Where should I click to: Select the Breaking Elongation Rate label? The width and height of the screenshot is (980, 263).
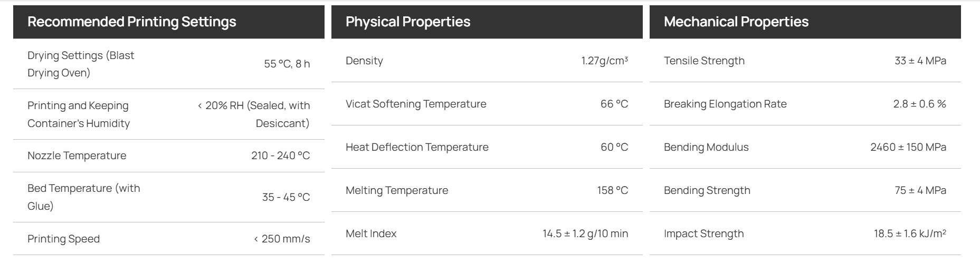coord(725,104)
